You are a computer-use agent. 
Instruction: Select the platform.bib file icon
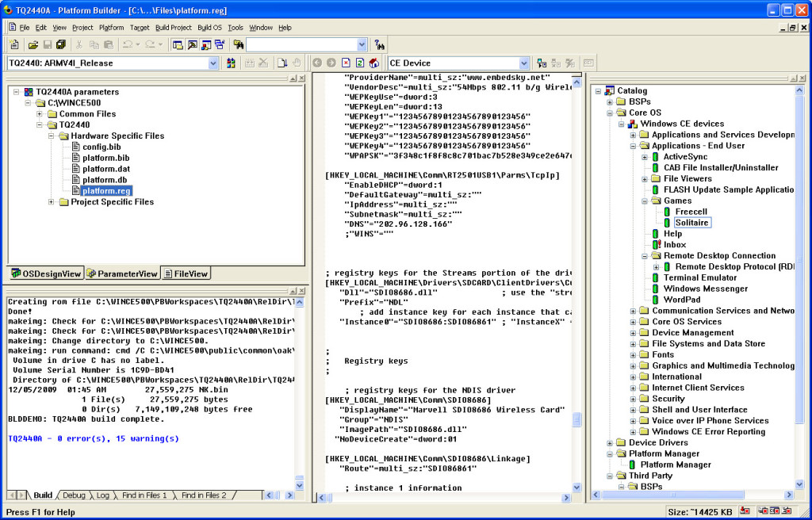(76, 158)
